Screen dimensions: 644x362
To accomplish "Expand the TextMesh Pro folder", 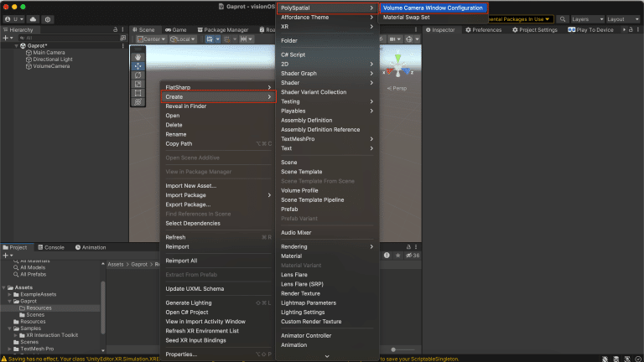I will [10, 349].
